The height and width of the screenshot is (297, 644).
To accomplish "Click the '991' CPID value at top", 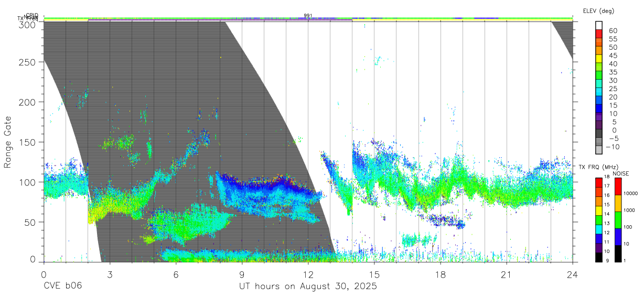I will click(308, 16).
